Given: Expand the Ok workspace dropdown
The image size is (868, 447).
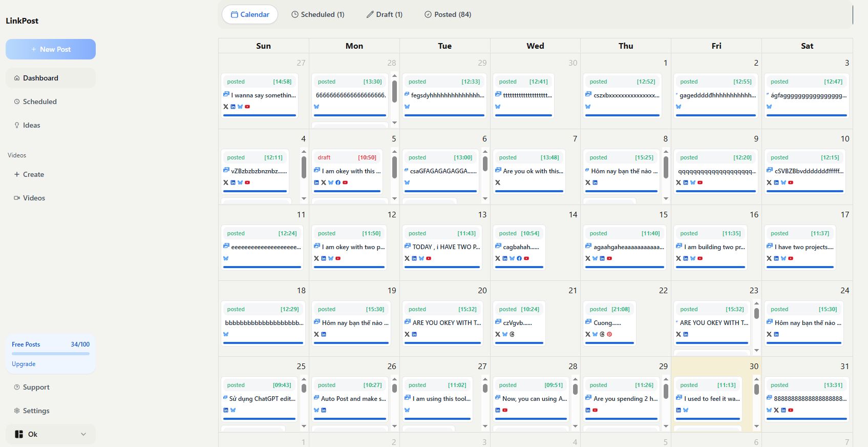Looking at the screenshot, I should pyautogui.click(x=83, y=434).
